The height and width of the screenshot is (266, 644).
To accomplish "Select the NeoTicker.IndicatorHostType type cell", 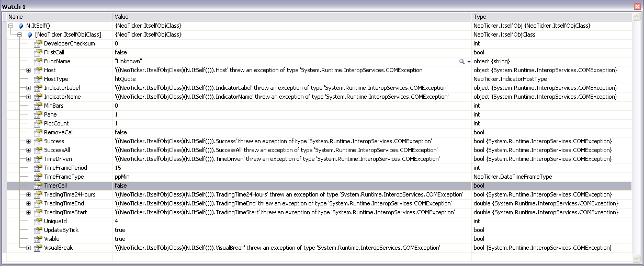I will pyautogui.click(x=510, y=79).
